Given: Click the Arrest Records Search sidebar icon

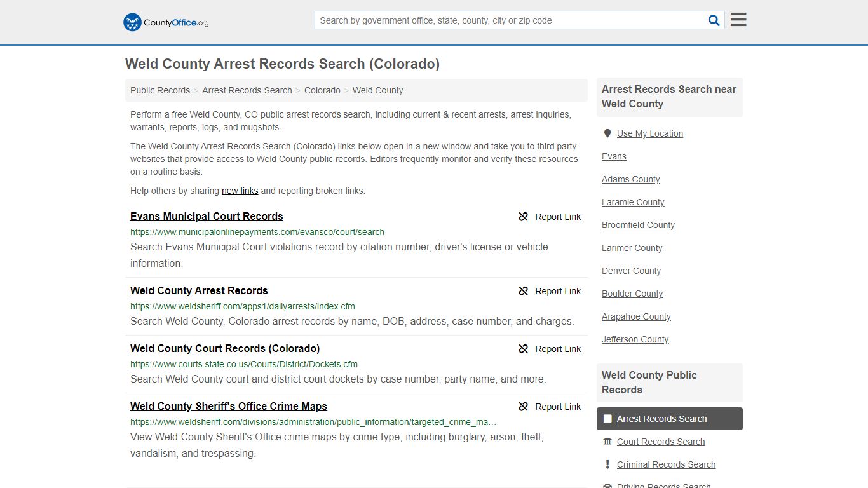Looking at the screenshot, I should pos(607,419).
